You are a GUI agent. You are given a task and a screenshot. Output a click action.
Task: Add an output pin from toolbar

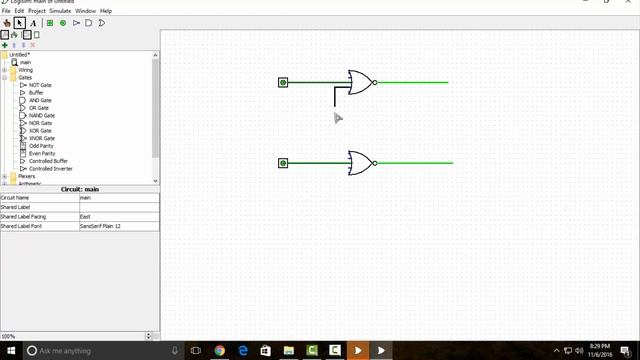click(x=63, y=23)
